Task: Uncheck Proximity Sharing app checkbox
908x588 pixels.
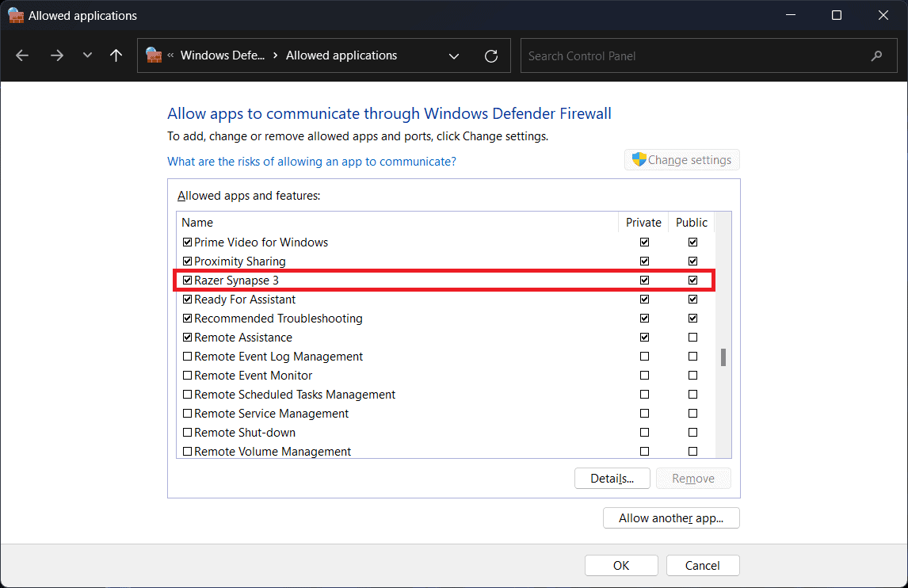Action: pos(187,262)
